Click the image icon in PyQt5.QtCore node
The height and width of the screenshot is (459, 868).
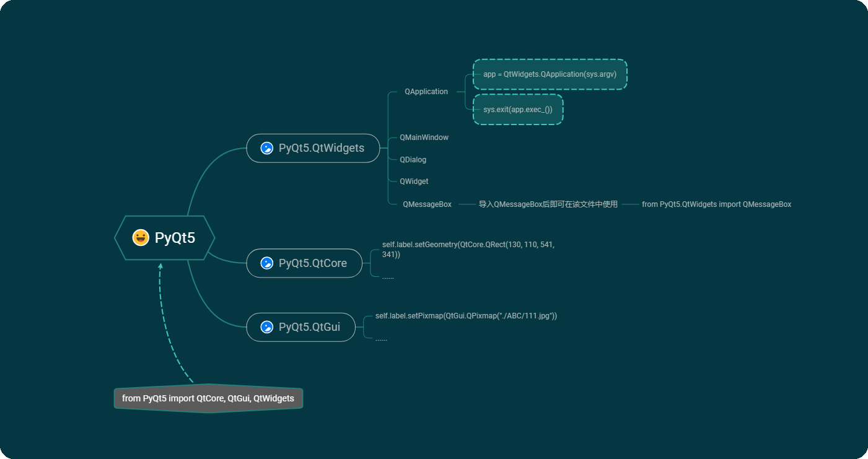point(267,263)
